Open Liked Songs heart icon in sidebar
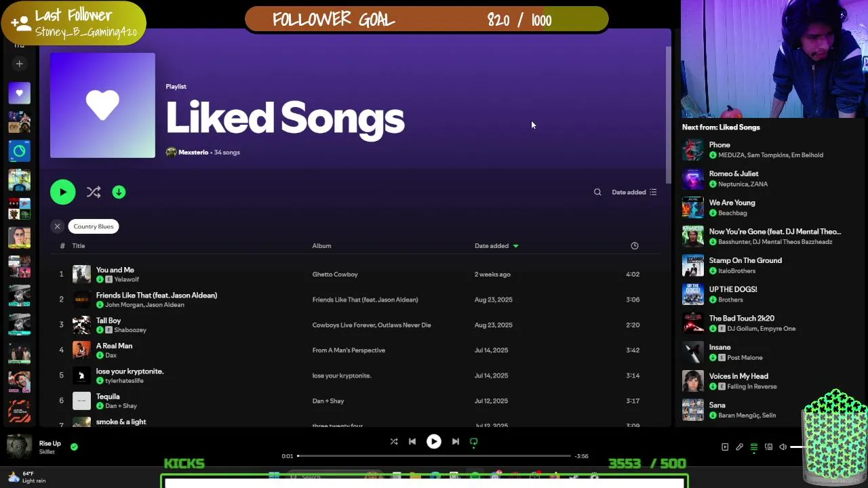 click(19, 93)
